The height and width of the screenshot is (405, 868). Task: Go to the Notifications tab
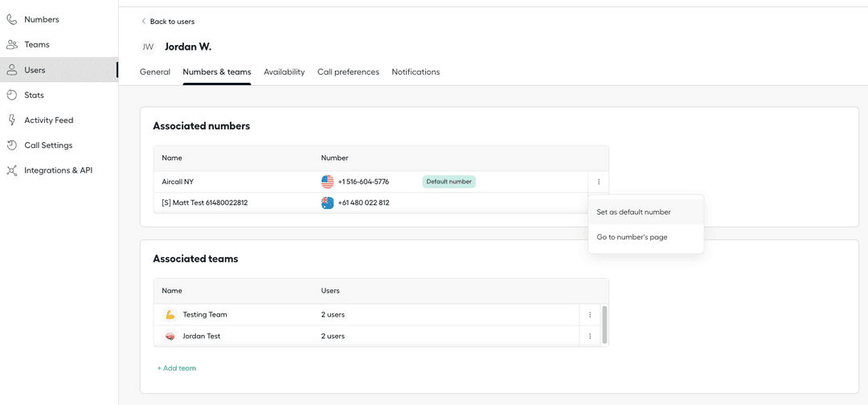tap(416, 72)
